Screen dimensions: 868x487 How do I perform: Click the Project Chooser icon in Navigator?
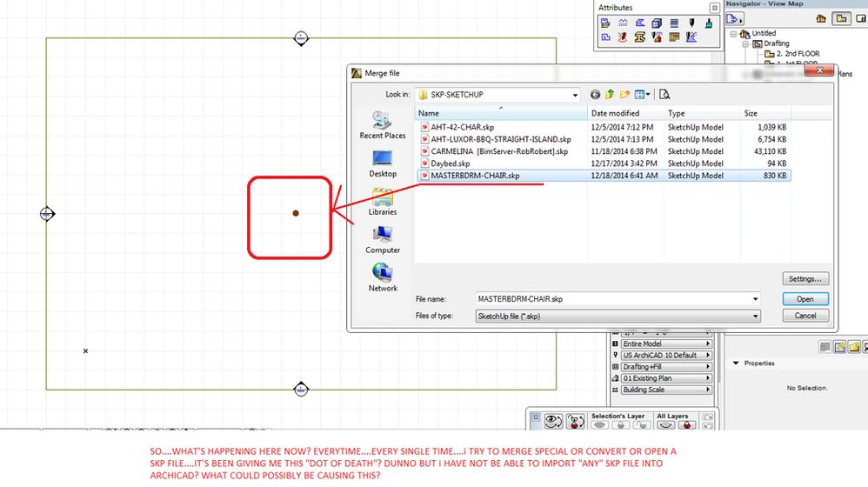[x=734, y=19]
